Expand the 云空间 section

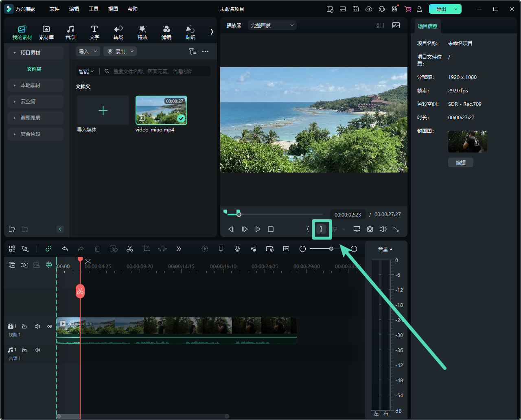point(35,102)
